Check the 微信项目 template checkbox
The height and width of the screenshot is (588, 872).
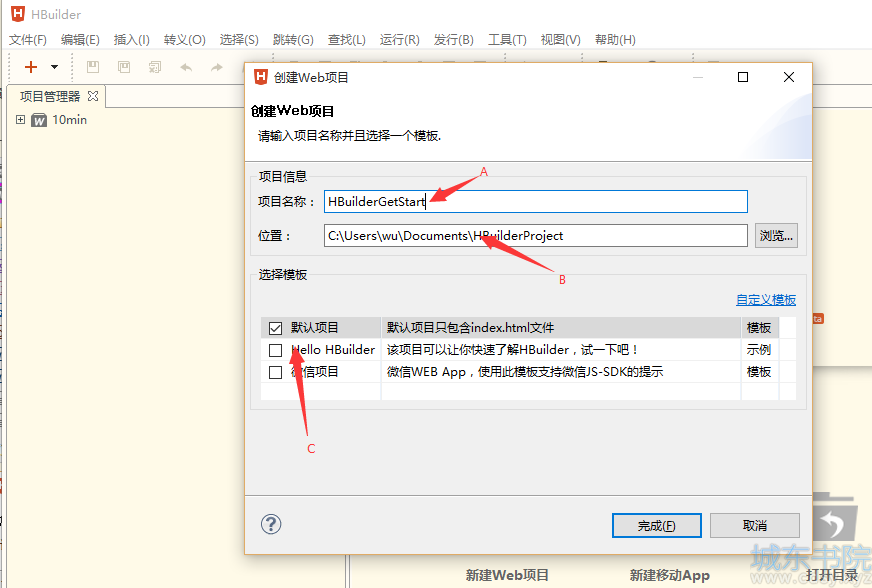(x=275, y=372)
